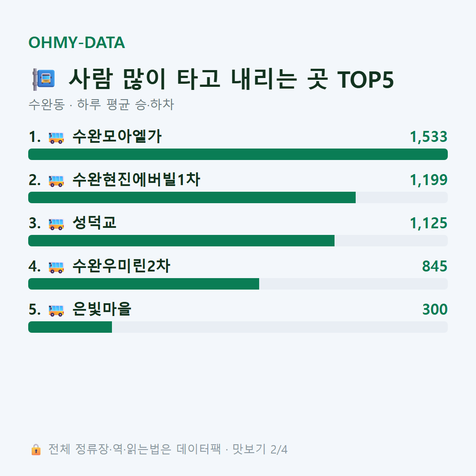The width and height of the screenshot is (476, 476).
Task: Click the lock icon in the footer
Action: point(36,449)
